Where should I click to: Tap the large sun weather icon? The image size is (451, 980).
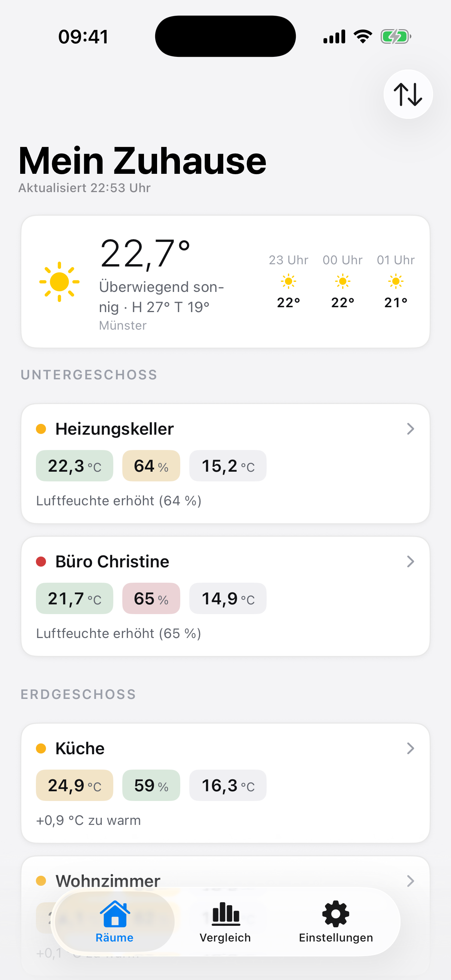coord(59,282)
